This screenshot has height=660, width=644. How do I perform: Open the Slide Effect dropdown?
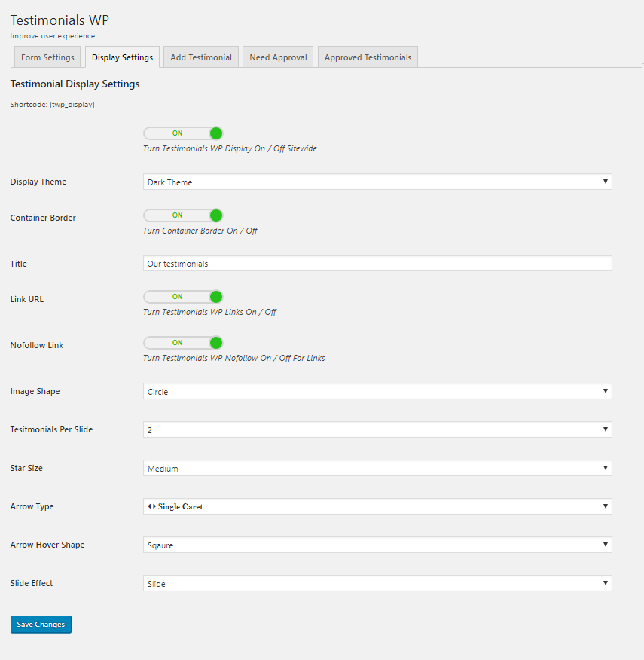pos(377,583)
